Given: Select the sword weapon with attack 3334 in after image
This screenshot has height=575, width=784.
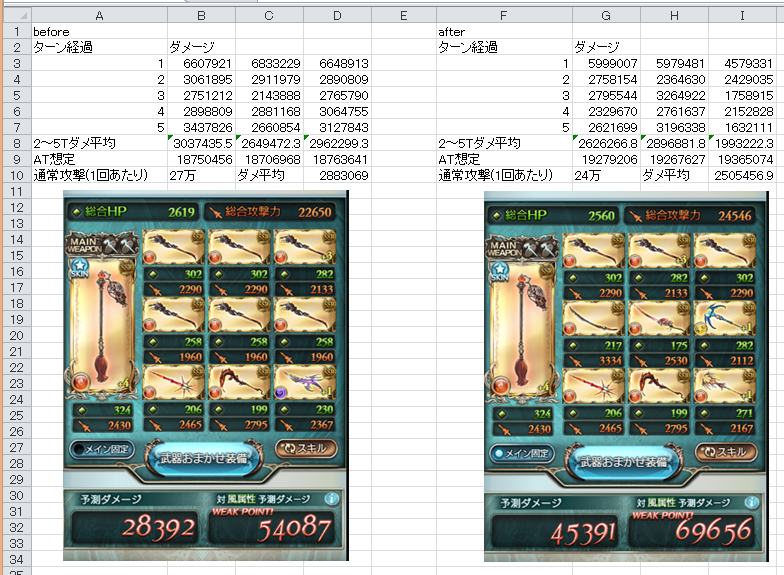Looking at the screenshot, I should [x=594, y=318].
